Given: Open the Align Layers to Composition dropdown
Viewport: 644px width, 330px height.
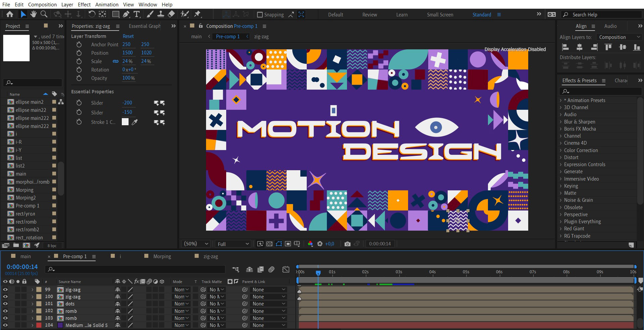Looking at the screenshot, I should pyautogui.click(x=619, y=37).
